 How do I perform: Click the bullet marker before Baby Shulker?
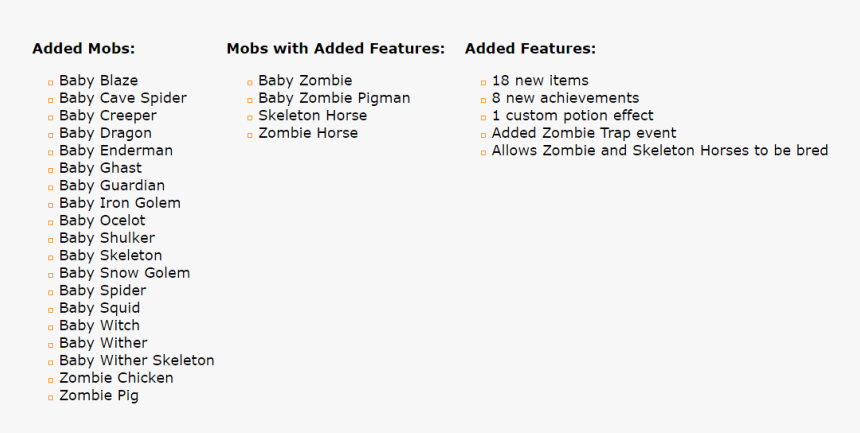point(50,240)
